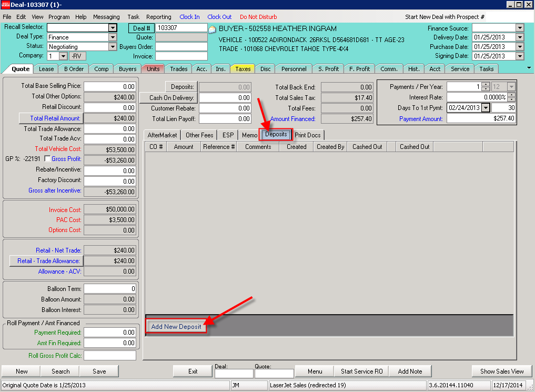The width and height of the screenshot is (535, 392).
Task: Click the application icon in title bar
Action: click(x=5, y=4)
